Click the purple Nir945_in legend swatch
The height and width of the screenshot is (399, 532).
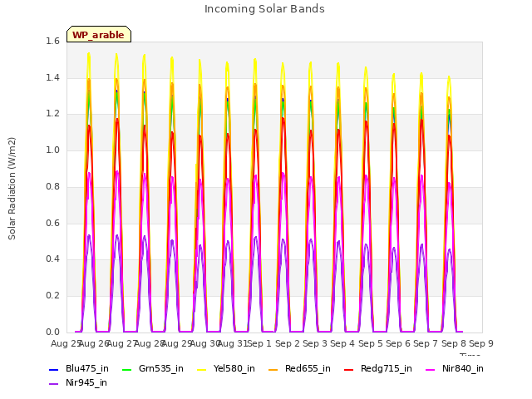coord(53,384)
